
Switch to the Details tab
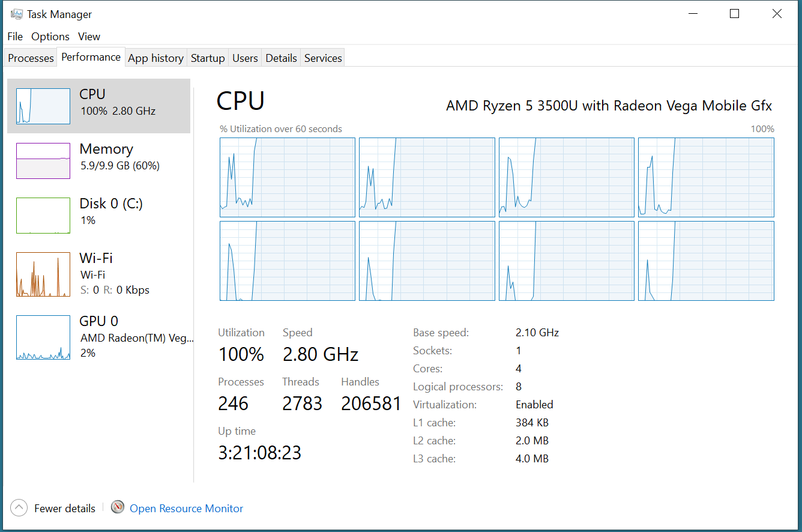click(281, 58)
